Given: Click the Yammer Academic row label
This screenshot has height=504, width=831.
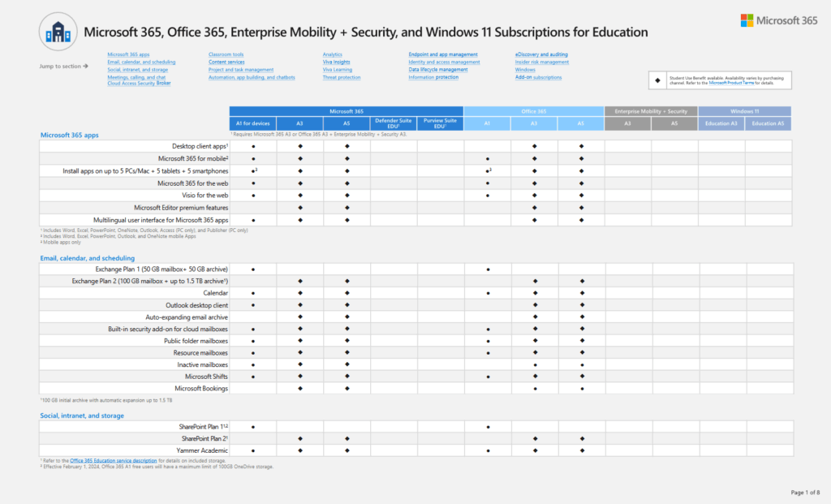Looking at the screenshot, I should (x=202, y=450).
